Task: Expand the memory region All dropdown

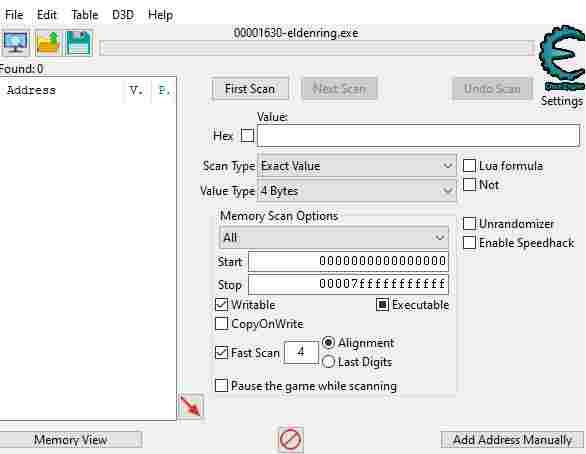Action: coord(334,237)
